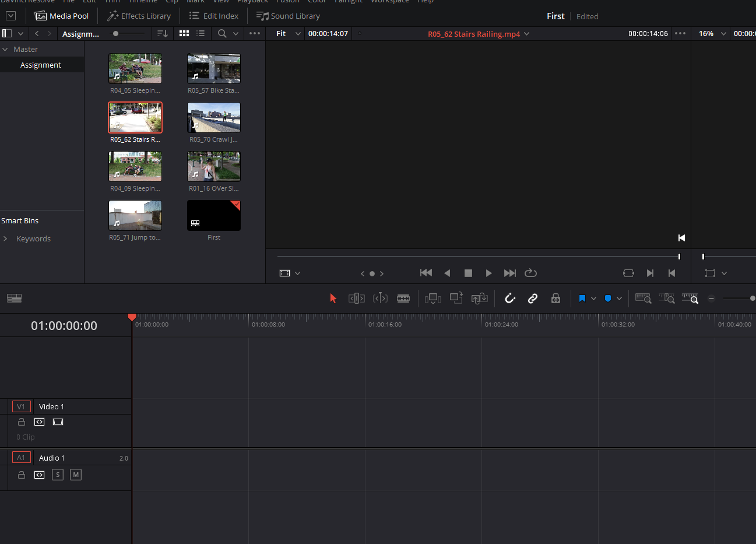This screenshot has height=544, width=756.
Task: Toggle Position Lock icon
Action: click(555, 299)
